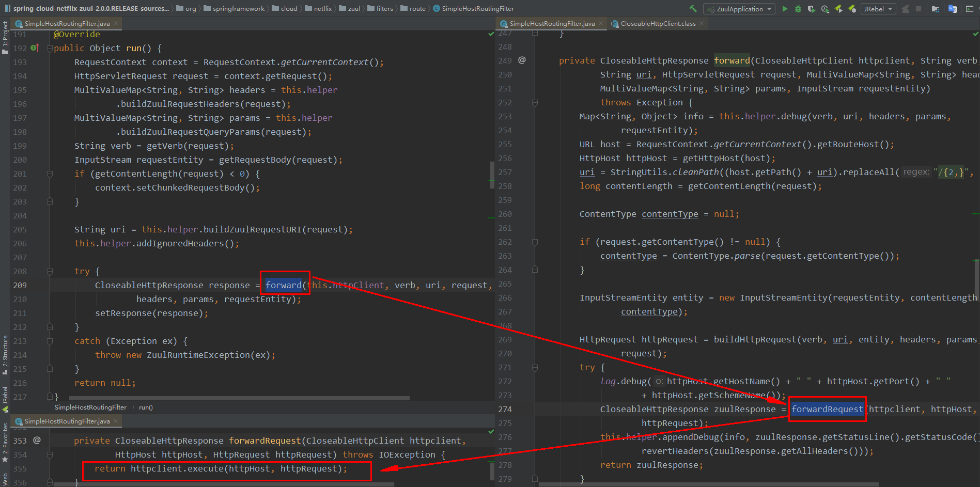Close the CloseableHttpClient.class tab
Viewport: 980px width, 487px height.
(x=702, y=24)
